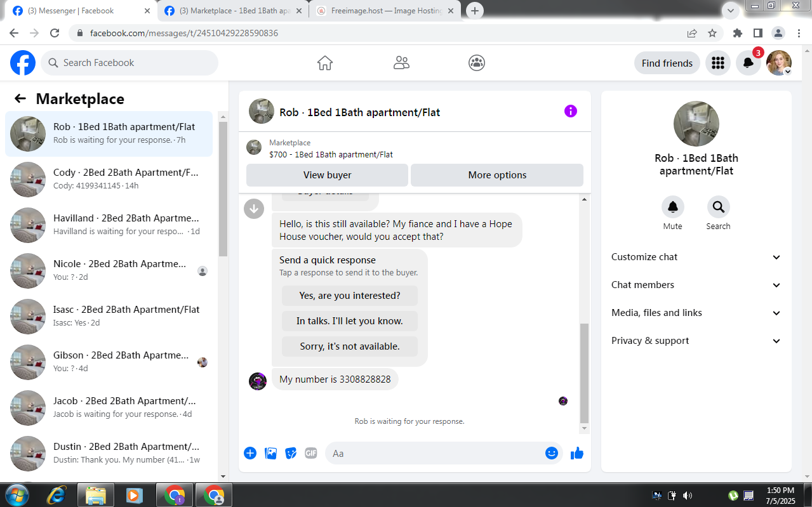Expand Media, files and links section
Viewport: 812px width, 507px height.
pyautogui.click(x=696, y=313)
